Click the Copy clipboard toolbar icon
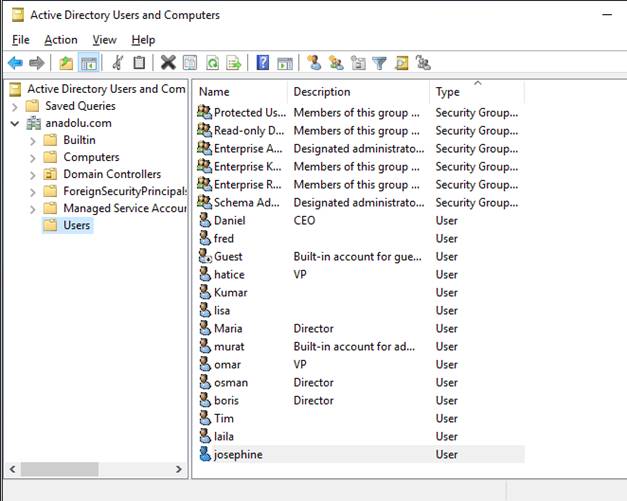Image resolution: width=627 pixels, height=501 pixels. 139,63
